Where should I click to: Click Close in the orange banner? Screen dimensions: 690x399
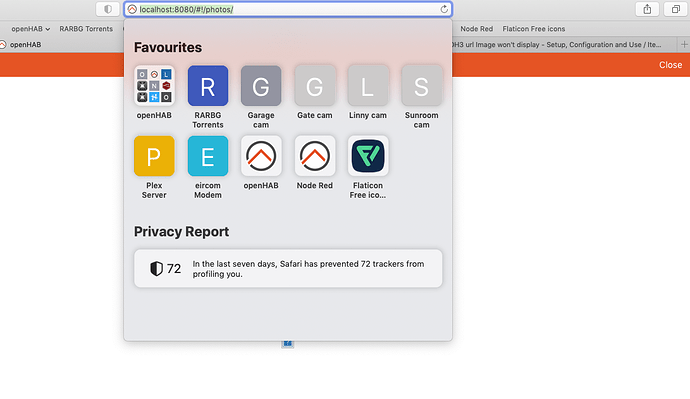(x=670, y=65)
